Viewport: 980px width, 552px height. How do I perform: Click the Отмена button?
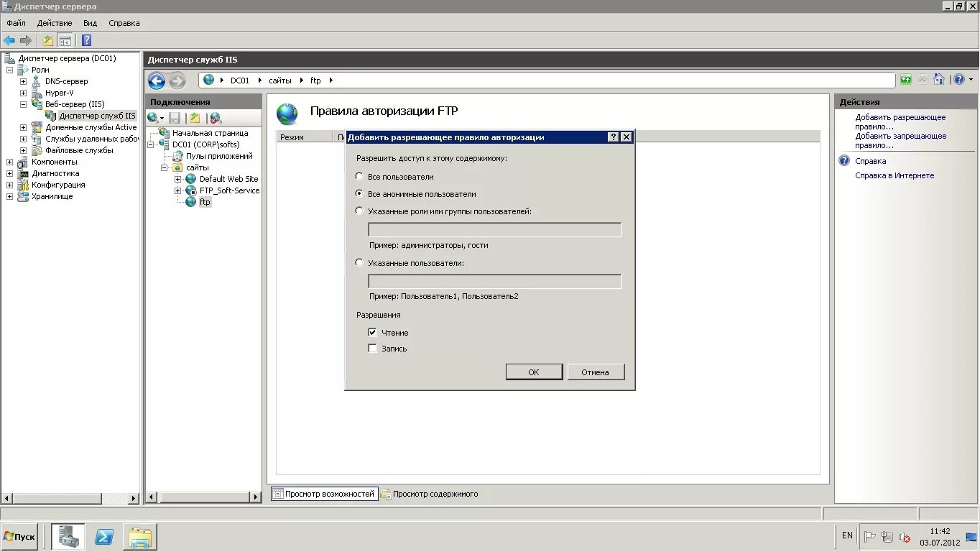[596, 372]
